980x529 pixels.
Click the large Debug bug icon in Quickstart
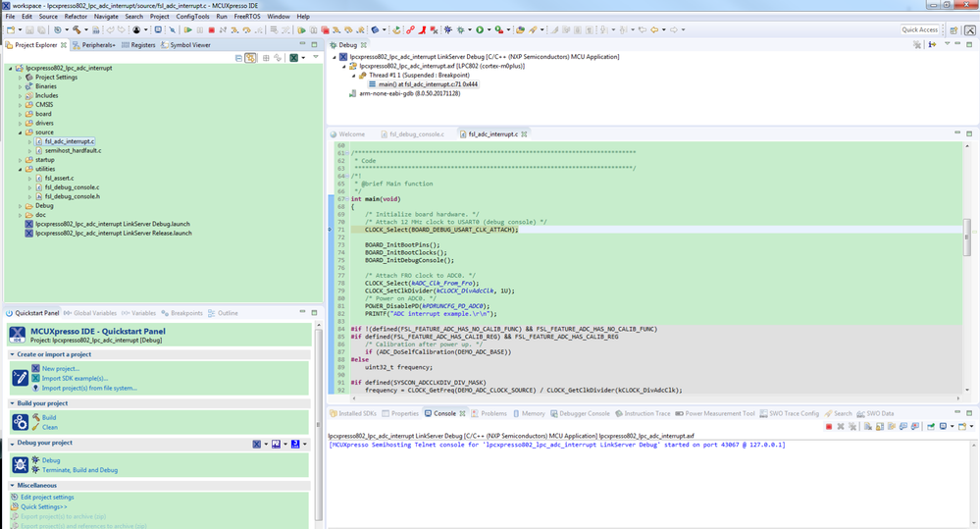click(20, 464)
